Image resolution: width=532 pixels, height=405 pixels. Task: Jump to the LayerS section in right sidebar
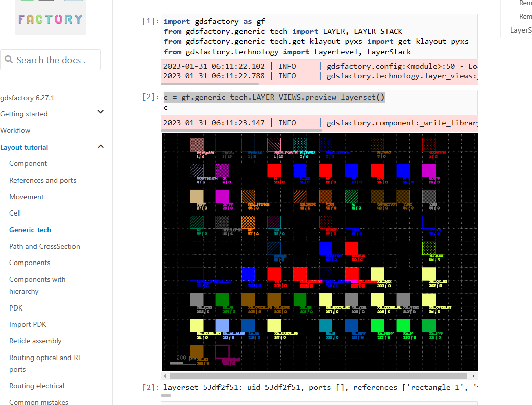pyautogui.click(x=520, y=30)
